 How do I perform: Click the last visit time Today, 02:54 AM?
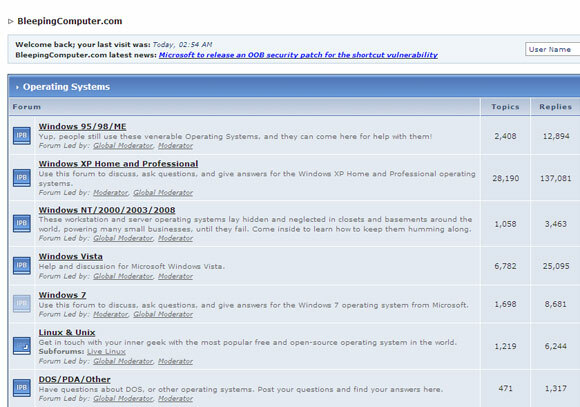click(182, 45)
